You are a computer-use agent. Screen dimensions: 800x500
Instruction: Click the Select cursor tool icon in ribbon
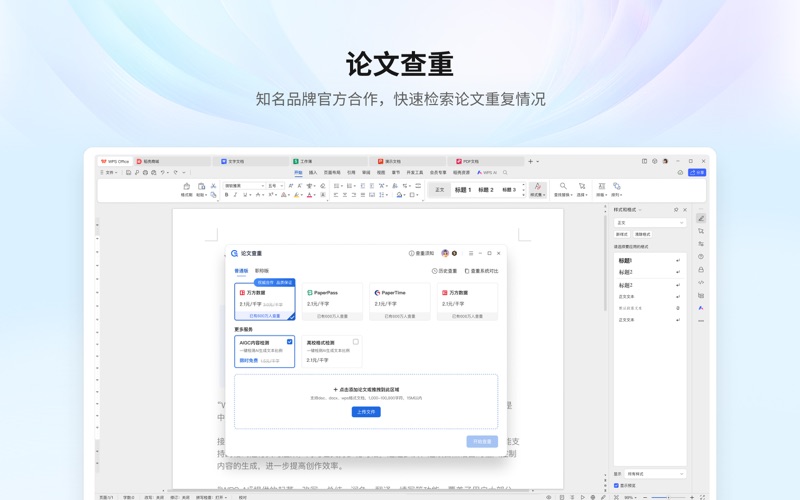click(x=582, y=186)
